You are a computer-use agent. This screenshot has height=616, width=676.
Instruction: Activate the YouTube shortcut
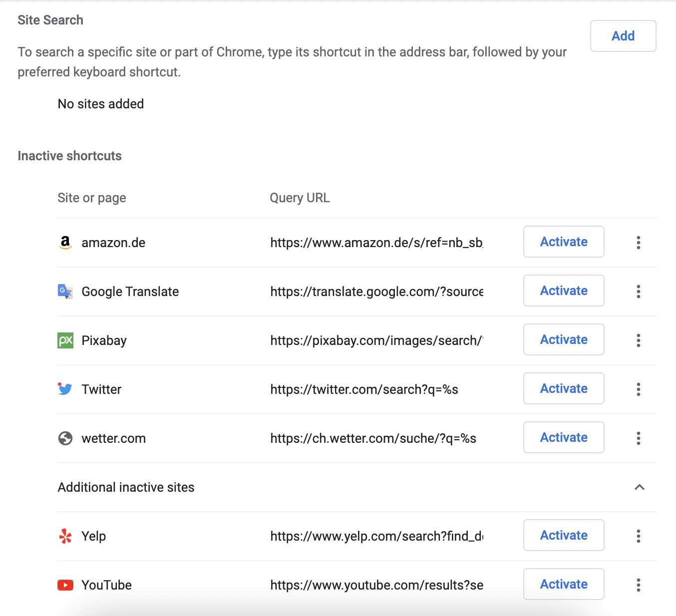[x=564, y=584]
